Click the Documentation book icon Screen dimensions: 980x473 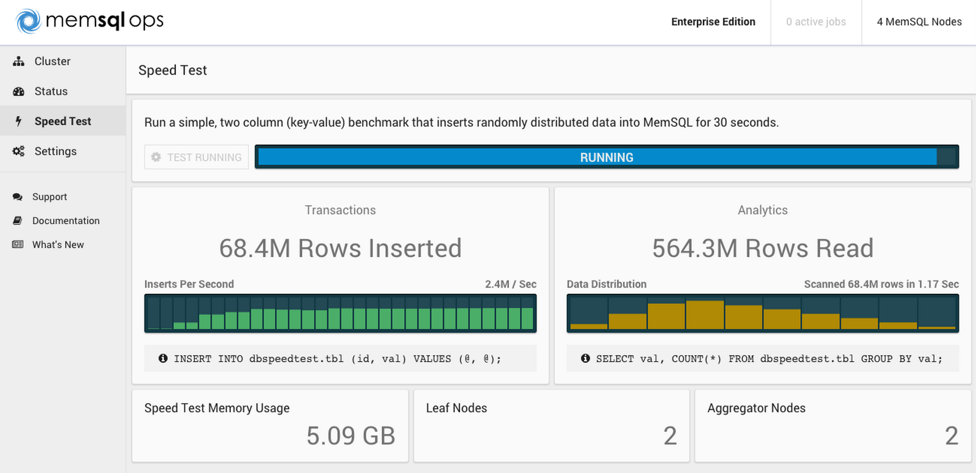coord(18,221)
